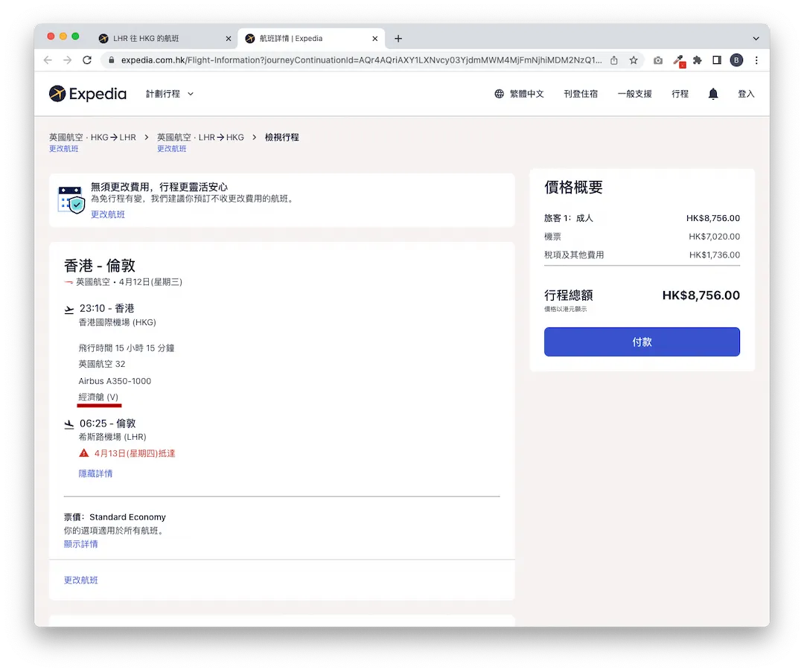The width and height of the screenshot is (804, 672).
Task: Click the browser forward arrow
Action: [67, 60]
